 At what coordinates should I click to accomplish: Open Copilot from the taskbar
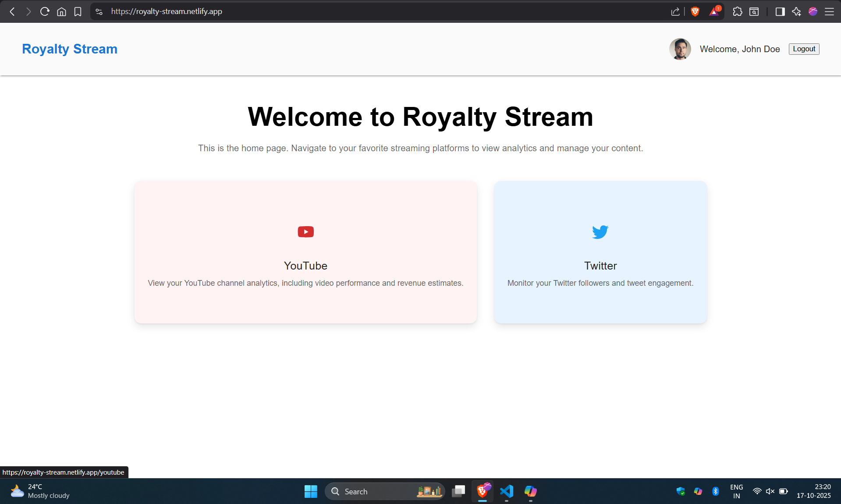click(530, 491)
